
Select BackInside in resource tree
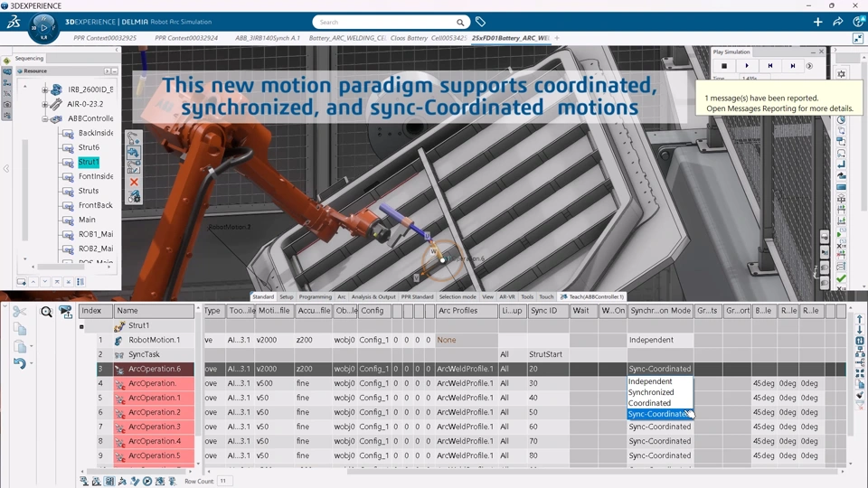pos(96,133)
